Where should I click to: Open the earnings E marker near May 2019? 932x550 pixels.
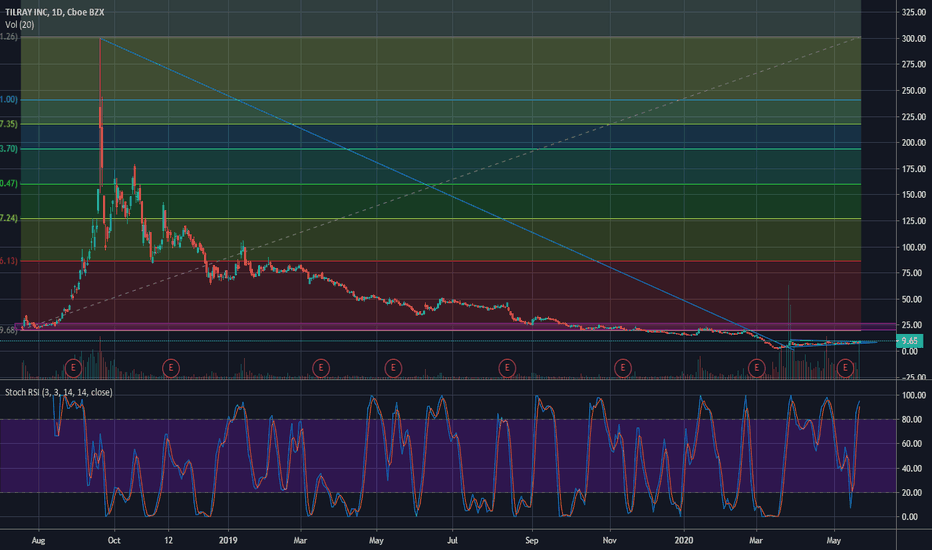pyautogui.click(x=393, y=368)
